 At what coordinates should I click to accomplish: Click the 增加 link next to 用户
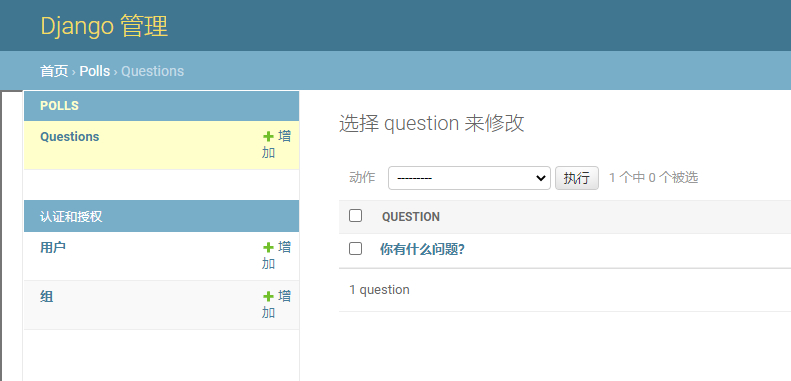coord(276,255)
